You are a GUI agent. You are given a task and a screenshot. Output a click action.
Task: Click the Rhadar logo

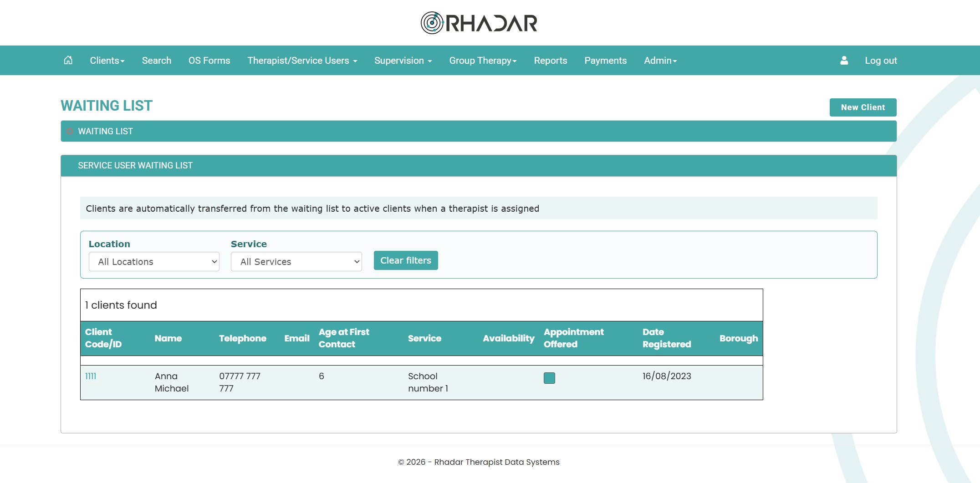click(x=479, y=23)
